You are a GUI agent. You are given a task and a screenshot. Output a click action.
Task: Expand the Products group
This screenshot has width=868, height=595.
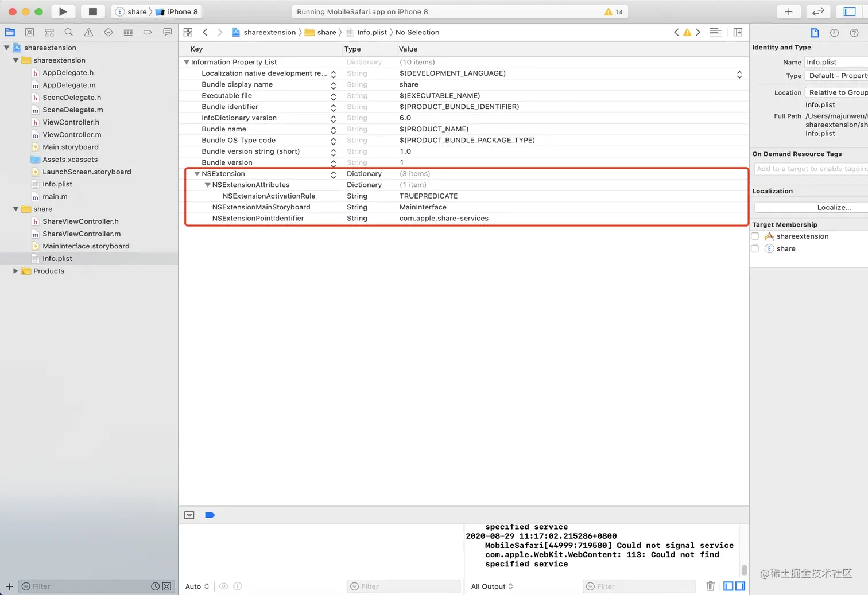[x=16, y=271]
